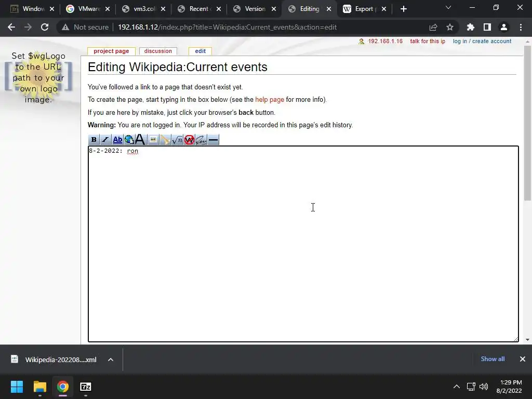Open the project page tab
532x399 pixels.
[x=111, y=51]
